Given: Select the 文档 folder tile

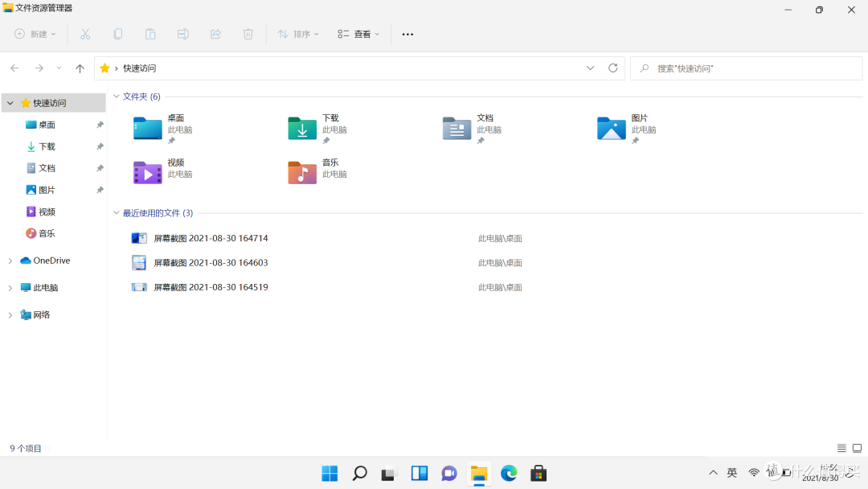Looking at the screenshot, I should (x=473, y=129).
